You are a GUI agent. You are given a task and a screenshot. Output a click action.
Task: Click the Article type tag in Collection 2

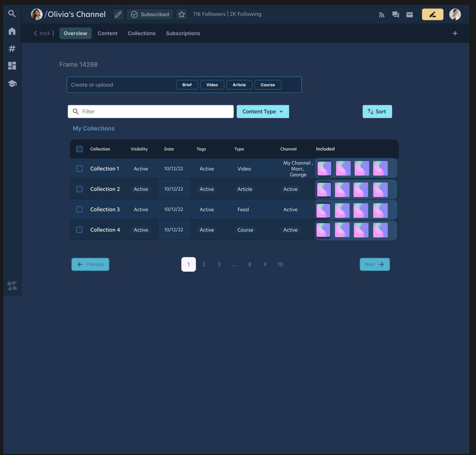pyautogui.click(x=245, y=189)
